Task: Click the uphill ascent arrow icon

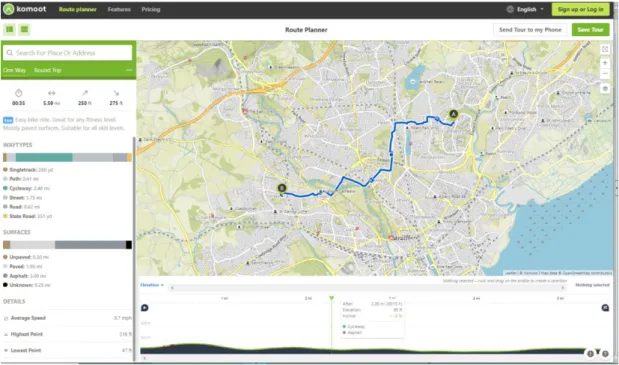Action: 85,93
